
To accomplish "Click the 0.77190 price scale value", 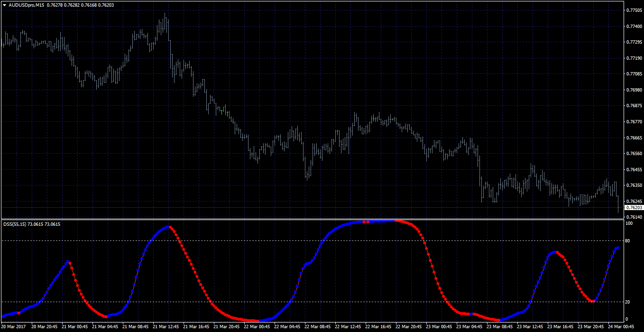I will click(634, 58).
